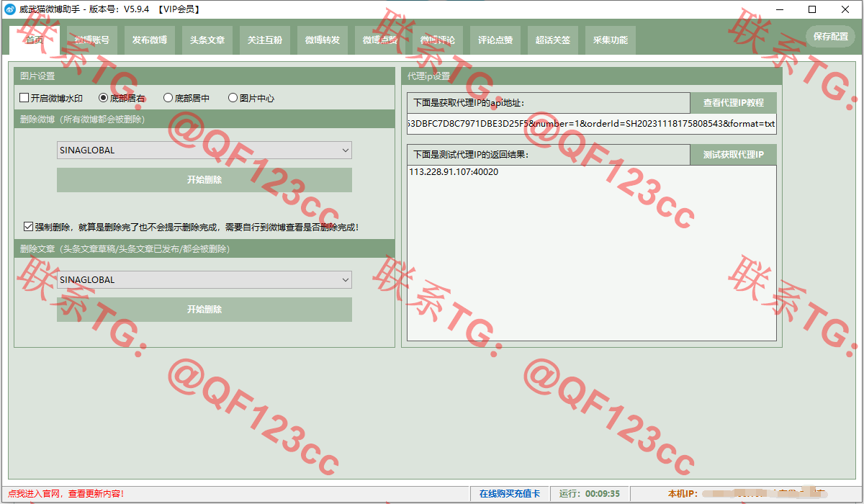864x504 pixels.
Task: Open the 微博点赞 tab
Action: pyautogui.click(x=380, y=40)
